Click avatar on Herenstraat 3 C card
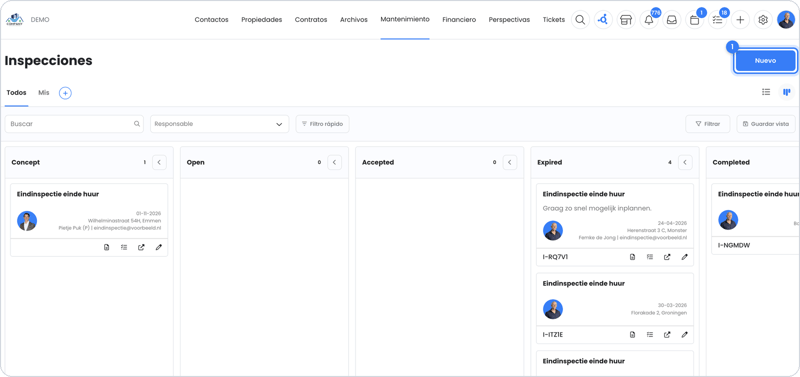This screenshot has width=800, height=377. click(553, 231)
